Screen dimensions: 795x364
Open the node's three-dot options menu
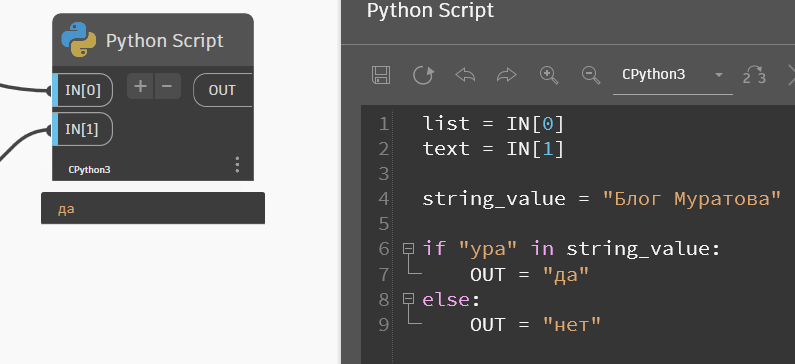click(237, 164)
